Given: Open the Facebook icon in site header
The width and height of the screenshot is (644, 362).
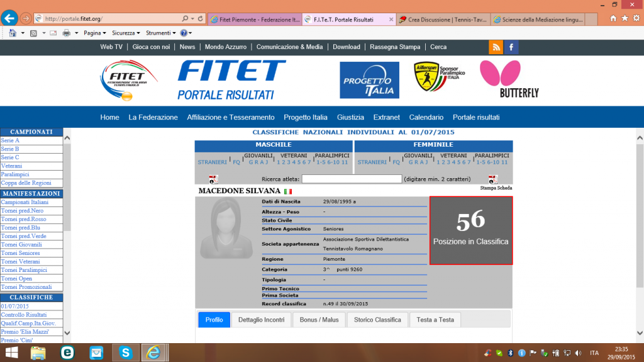Looking at the screenshot, I should tap(511, 47).
